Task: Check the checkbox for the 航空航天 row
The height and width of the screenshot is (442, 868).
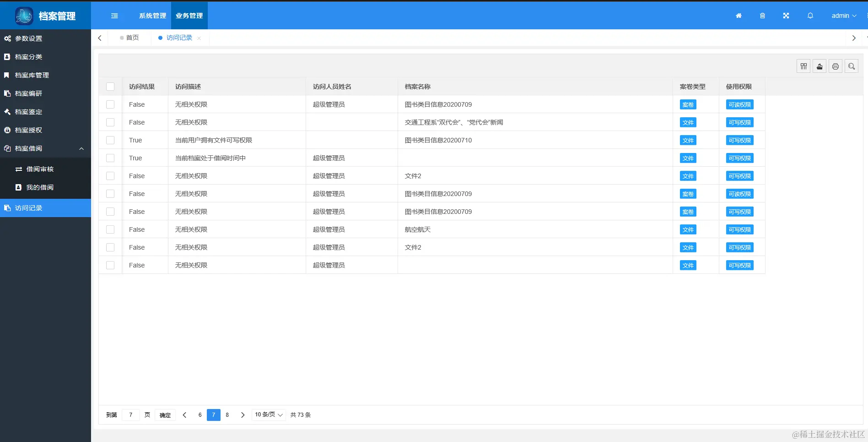Action: point(110,229)
